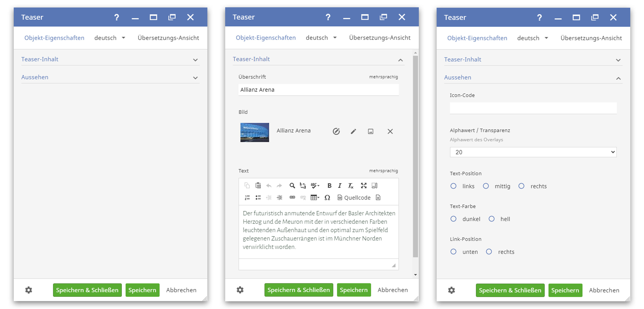Set Link-Position to 'unten'
Image resolution: width=644 pixels, height=309 pixels.
coord(453,252)
